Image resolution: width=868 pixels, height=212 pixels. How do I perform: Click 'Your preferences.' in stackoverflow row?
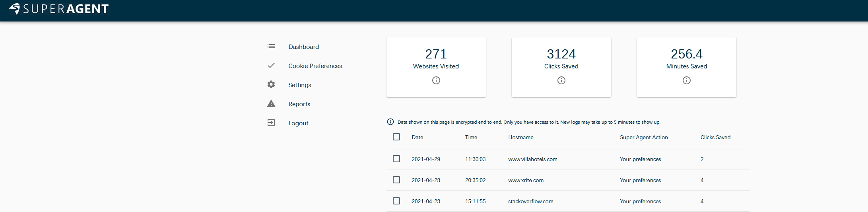coord(641,201)
